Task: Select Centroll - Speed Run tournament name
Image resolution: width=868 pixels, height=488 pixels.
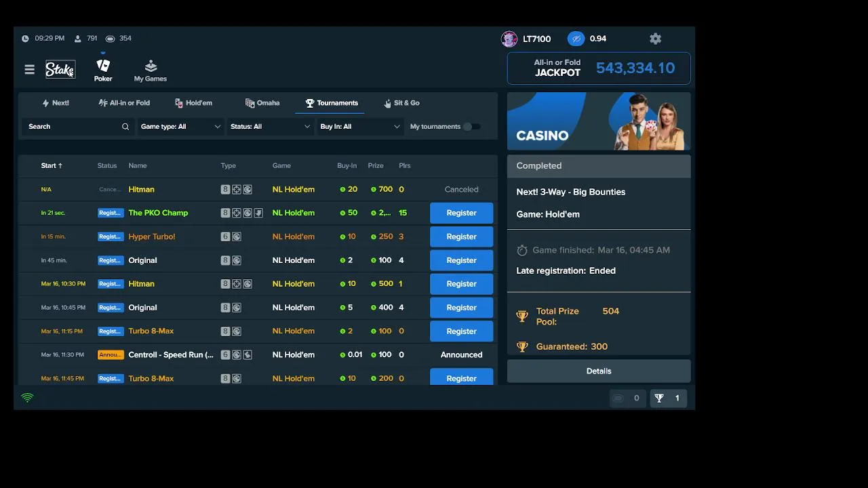Action: (x=171, y=354)
